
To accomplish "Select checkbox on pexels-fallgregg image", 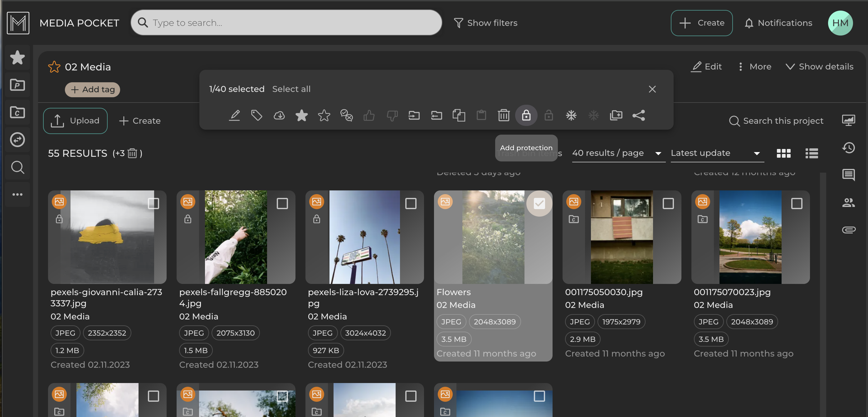I will (282, 203).
